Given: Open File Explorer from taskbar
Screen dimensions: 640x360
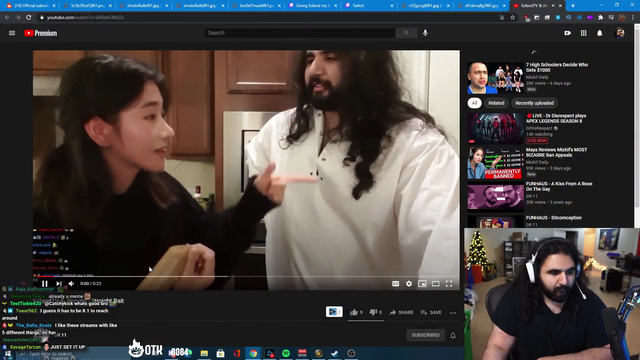Looking at the screenshot, I should tap(204, 353).
